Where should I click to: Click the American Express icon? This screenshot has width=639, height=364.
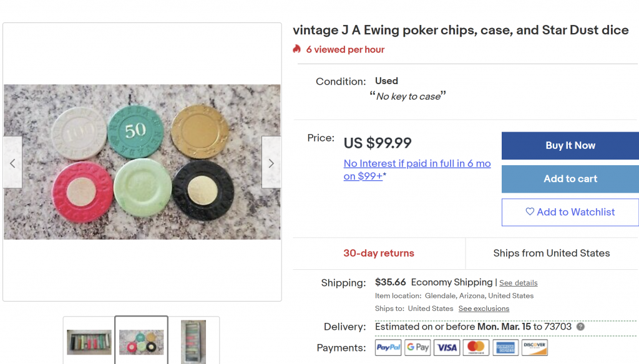click(x=505, y=347)
